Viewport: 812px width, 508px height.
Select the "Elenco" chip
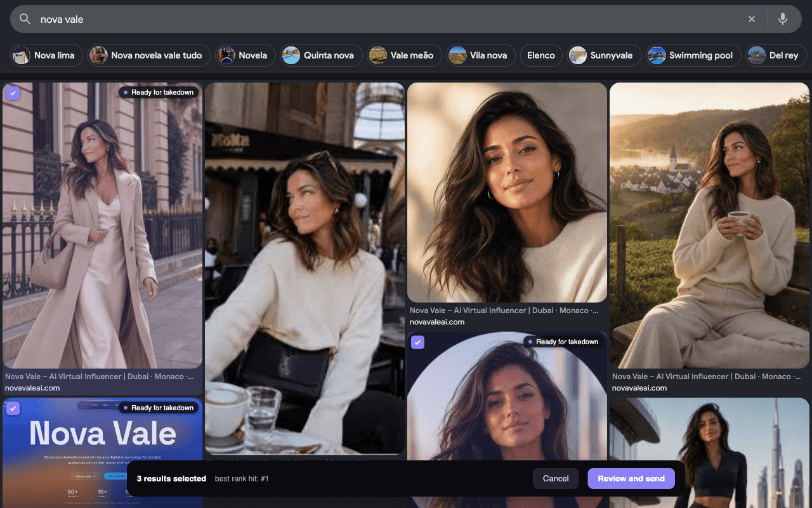pyautogui.click(x=541, y=55)
